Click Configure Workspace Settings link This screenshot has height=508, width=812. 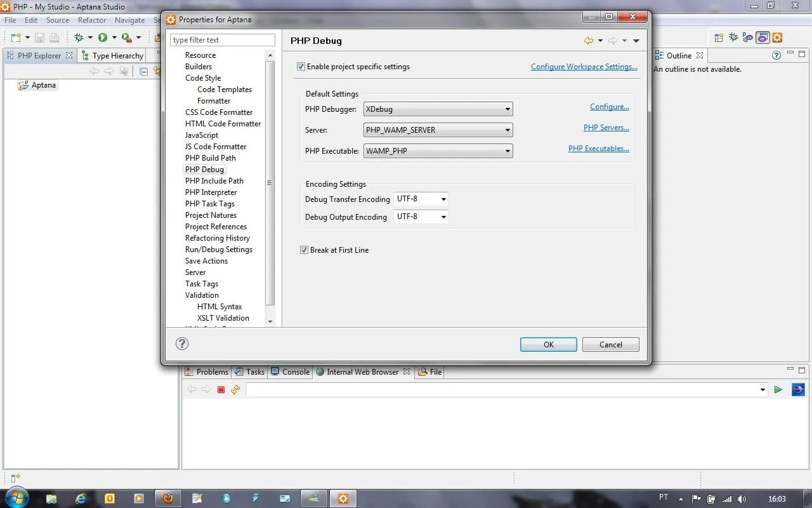(x=584, y=67)
